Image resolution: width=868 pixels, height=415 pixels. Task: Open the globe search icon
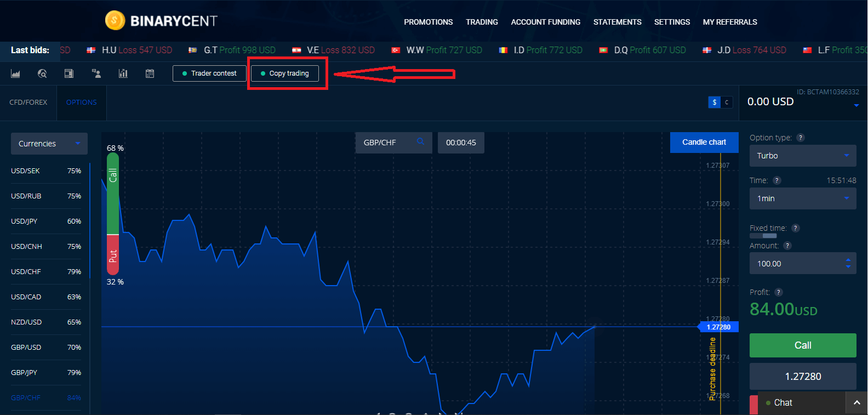[x=42, y=73]
